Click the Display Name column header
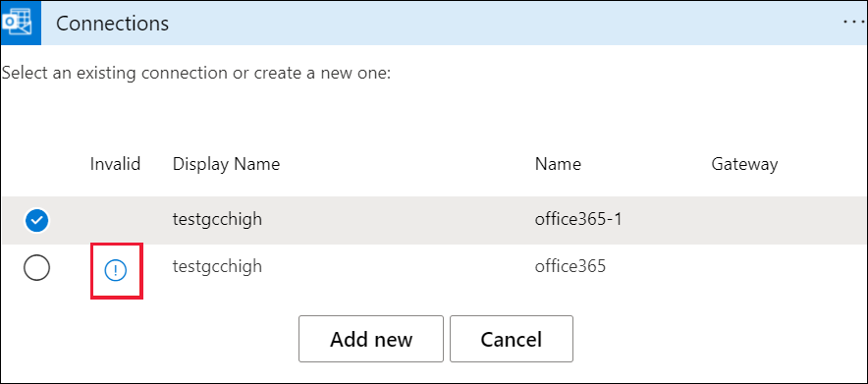Image resolution: width=868 pixels, height=384 pixels. click(227, 164)
